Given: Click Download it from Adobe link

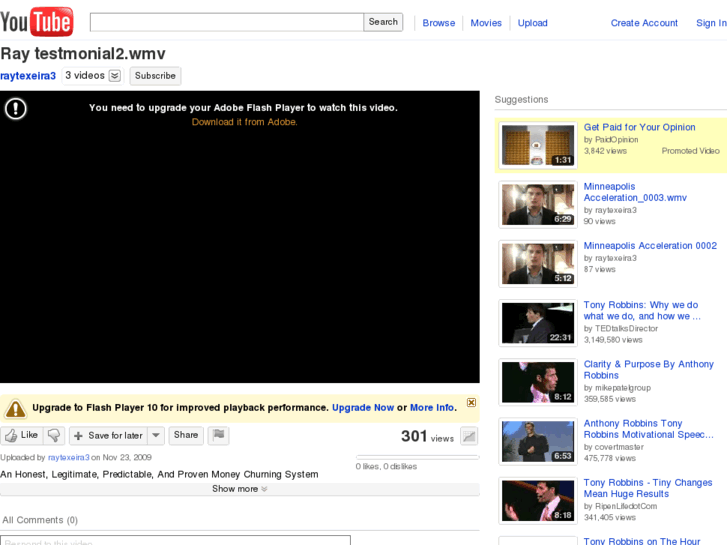Looking at the screenshot, I should pos(244,122).
